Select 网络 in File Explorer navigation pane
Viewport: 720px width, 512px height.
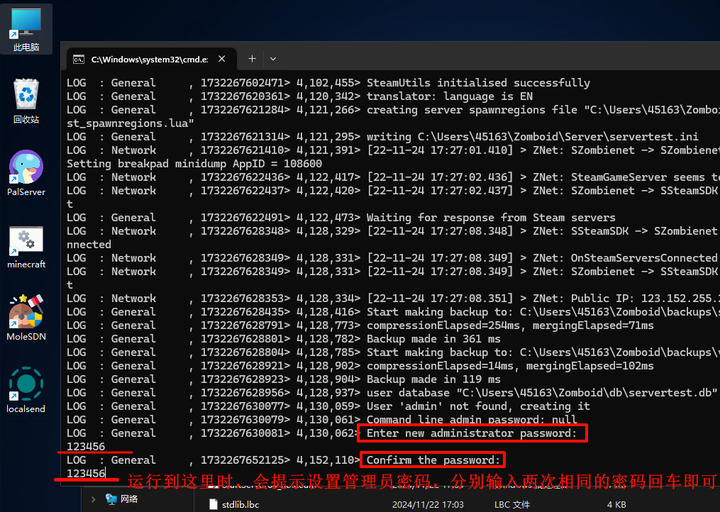tap(122, 499)
